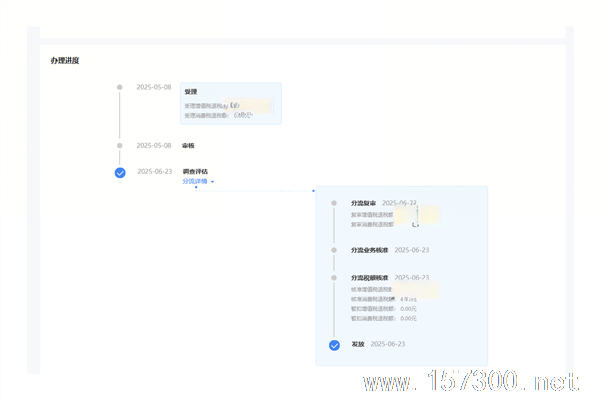Click the 2025-05-08 date beside 审核
600x400 pixels.
point(154,145)
